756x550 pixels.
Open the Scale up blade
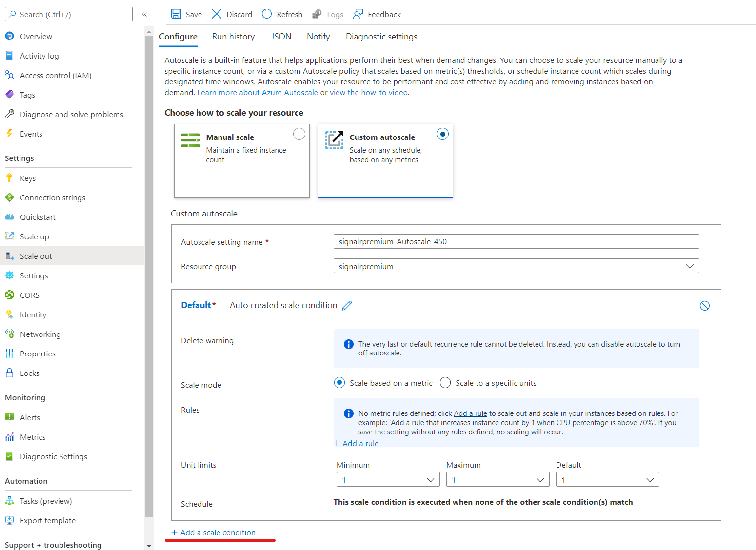click(x=34, y=236)
